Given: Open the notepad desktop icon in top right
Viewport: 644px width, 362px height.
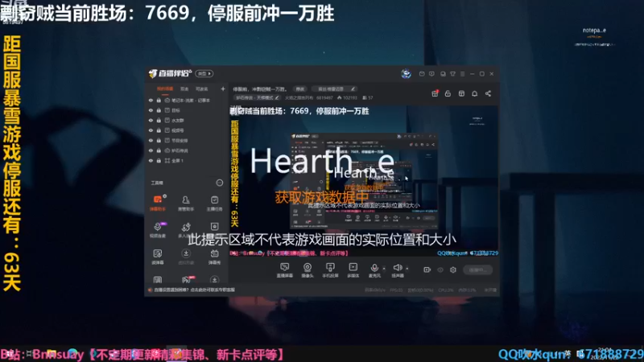Looking at the screenshot, I should 594,35.
